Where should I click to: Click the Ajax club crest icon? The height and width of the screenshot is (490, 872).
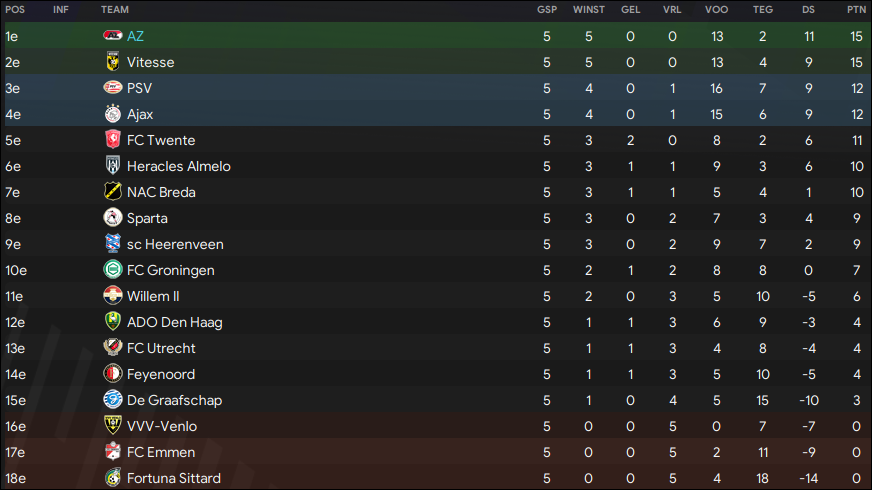pos(113,113)
